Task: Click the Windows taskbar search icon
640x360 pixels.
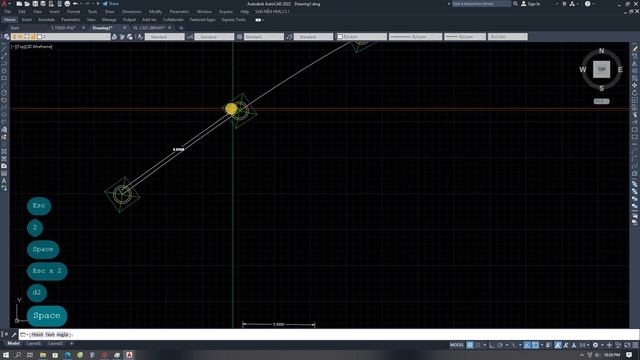Action: click(x=18, y=355)
